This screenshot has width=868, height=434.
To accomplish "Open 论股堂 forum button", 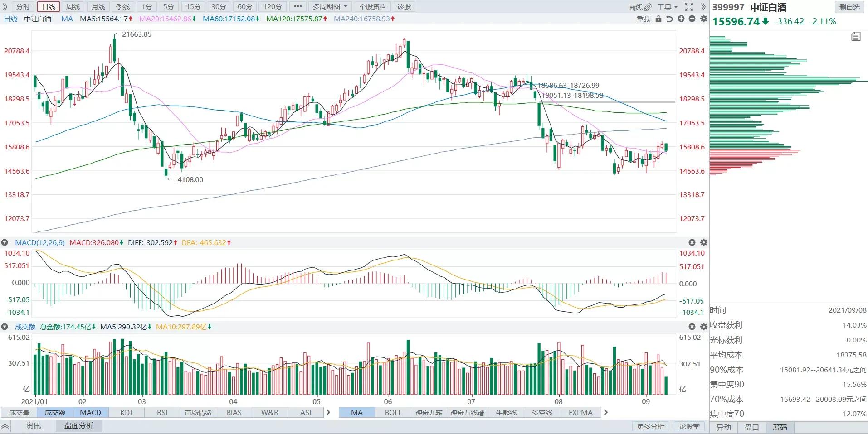I will point(689,426).
